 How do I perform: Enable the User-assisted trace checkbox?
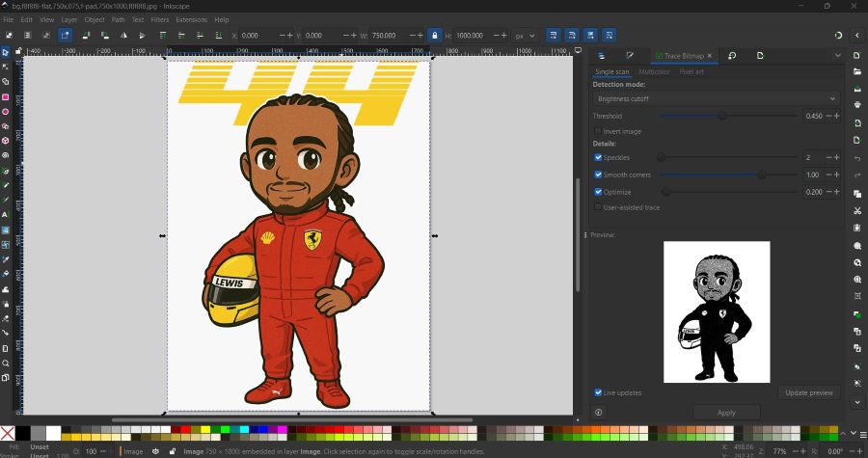click(x=598, y=207)
